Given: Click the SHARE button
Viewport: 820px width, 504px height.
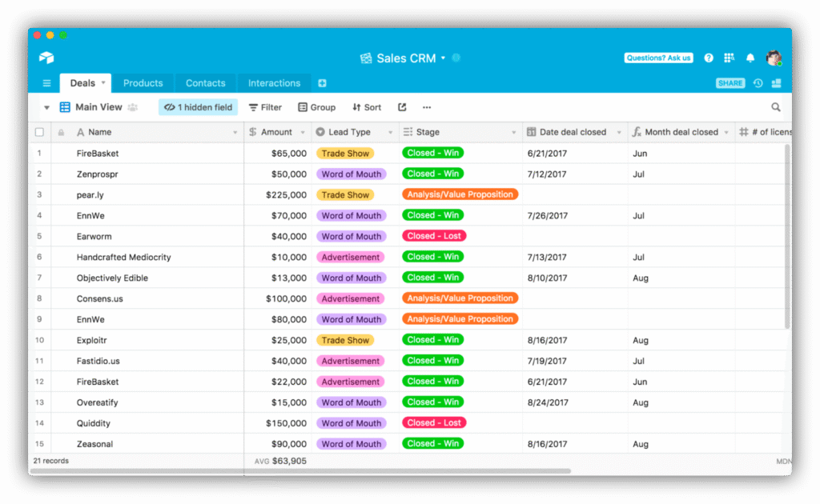Looking at the screenshot, I should (730, 82).
